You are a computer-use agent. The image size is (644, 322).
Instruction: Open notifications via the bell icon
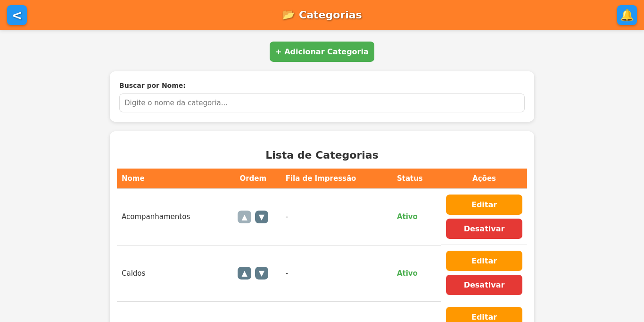pyautogui.click(x=627, y=15)
